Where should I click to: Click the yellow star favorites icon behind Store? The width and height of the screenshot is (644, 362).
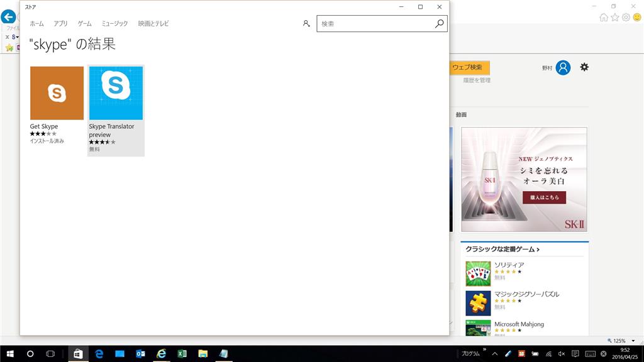9,48
